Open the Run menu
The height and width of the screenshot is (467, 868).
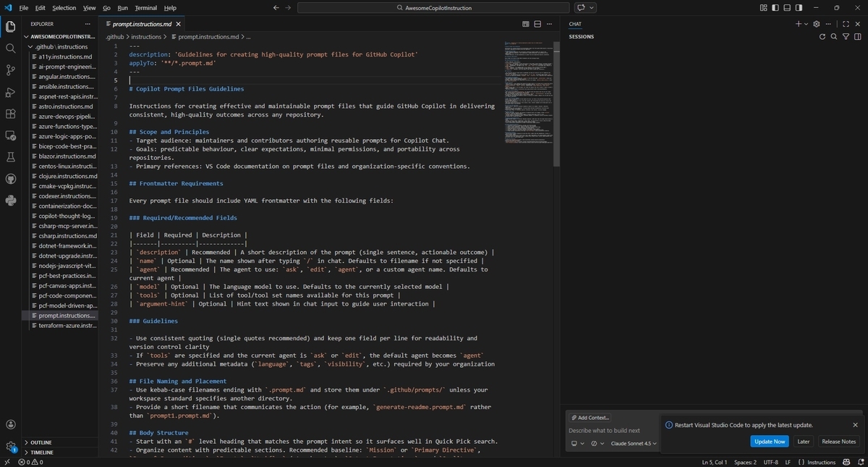pyautogui.click(x=122, y=7)
